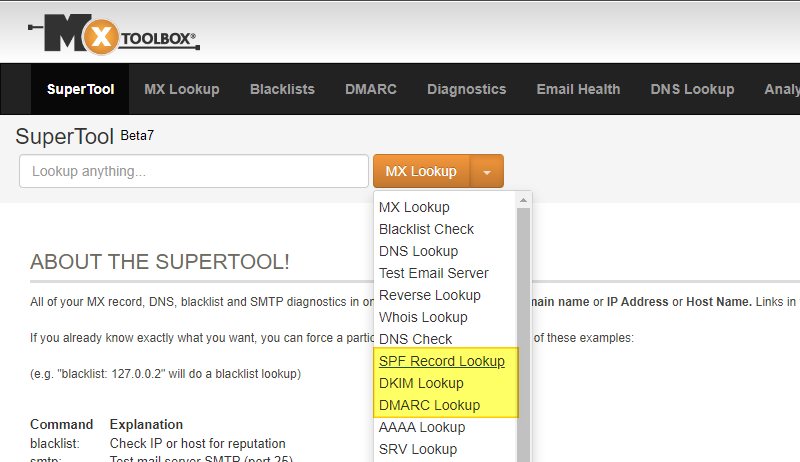Choose Blacklist Check option
This screenshot has width=800, height=462.
click(427, 229)
